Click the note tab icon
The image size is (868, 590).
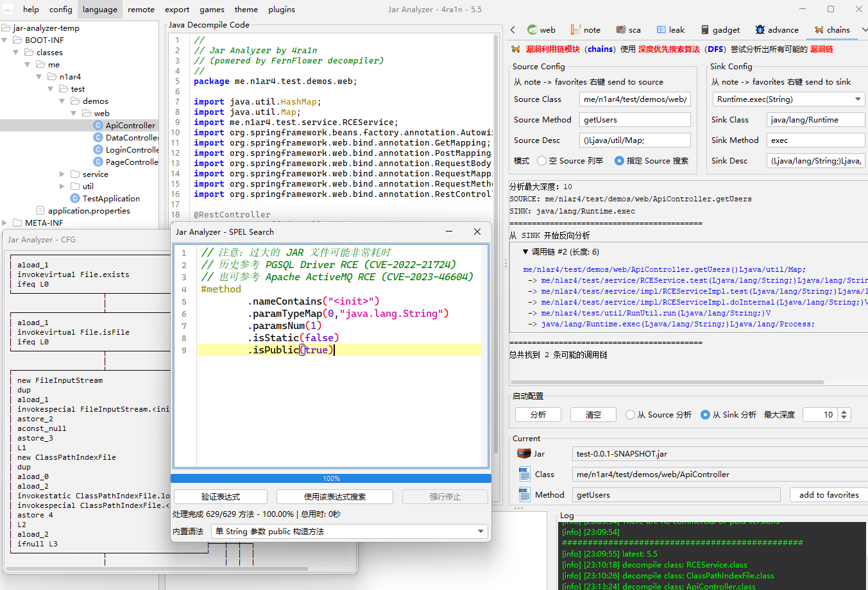click(x=575, y=29)
